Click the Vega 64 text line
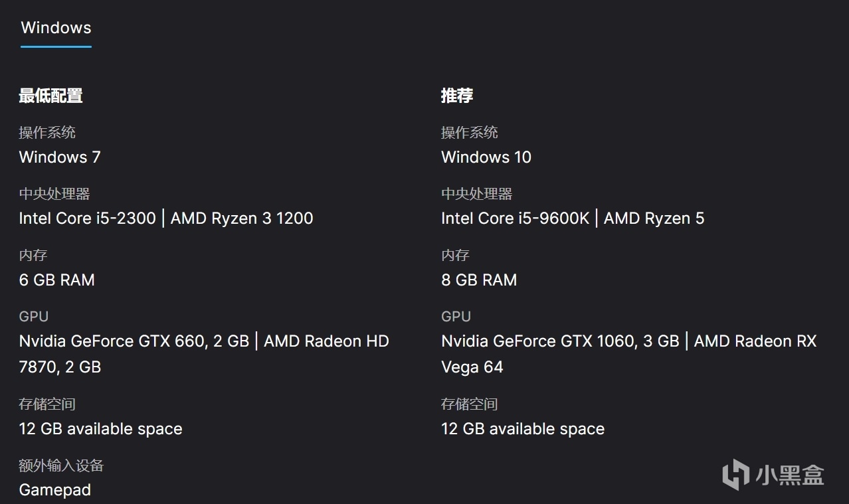 pos(472,367)
